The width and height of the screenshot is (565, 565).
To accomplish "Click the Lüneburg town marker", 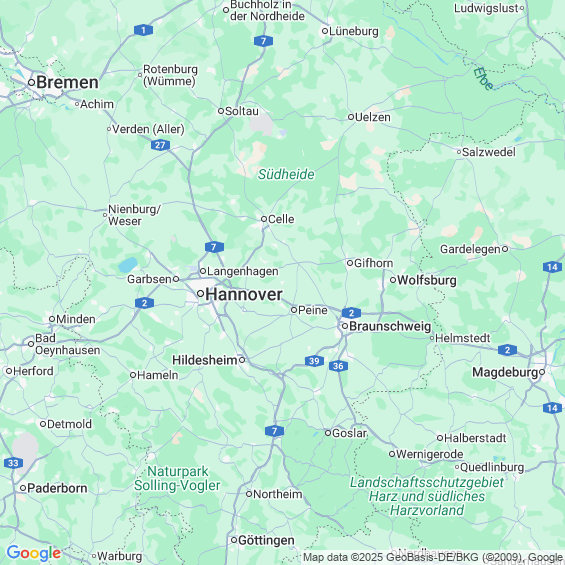I will (x=325, y=31).
